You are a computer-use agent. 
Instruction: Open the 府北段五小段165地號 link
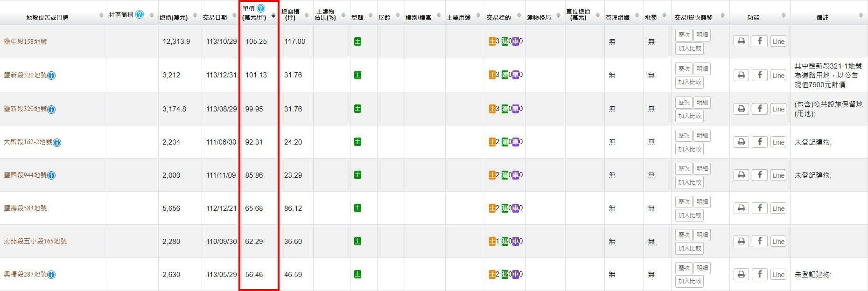[x=35, y=241]
